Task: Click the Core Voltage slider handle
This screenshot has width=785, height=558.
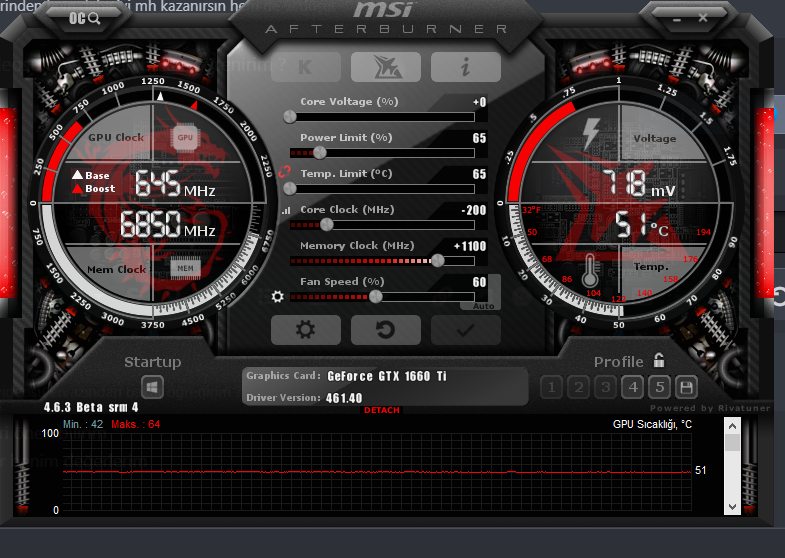Action: tap(290, 117)
